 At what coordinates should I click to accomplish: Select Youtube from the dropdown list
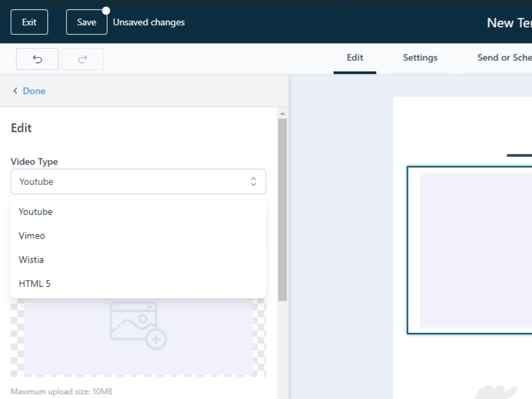[138, 212]
